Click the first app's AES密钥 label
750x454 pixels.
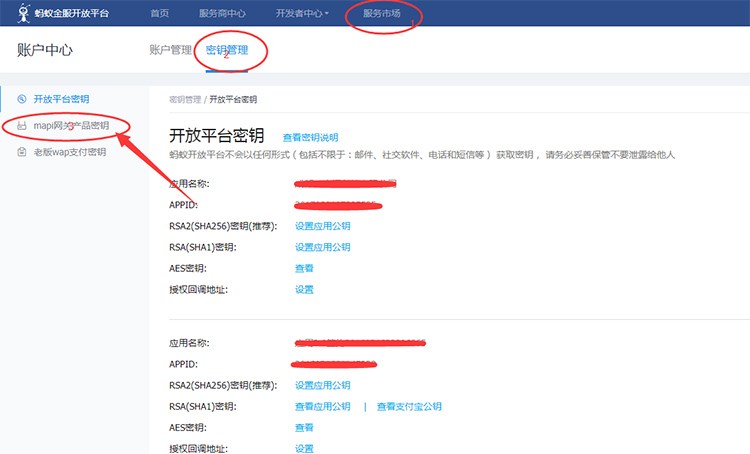click(x=188, y=268)
